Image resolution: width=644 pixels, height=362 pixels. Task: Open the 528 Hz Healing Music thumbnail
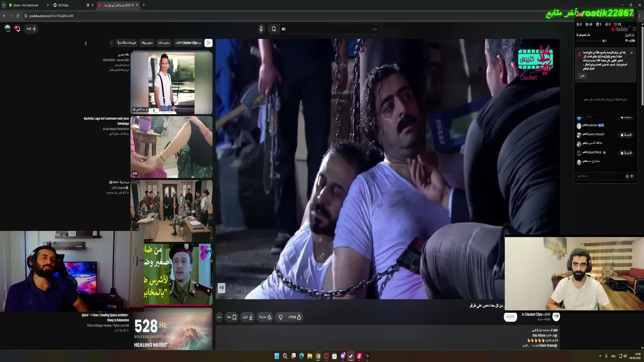click(x=172, y=329)
